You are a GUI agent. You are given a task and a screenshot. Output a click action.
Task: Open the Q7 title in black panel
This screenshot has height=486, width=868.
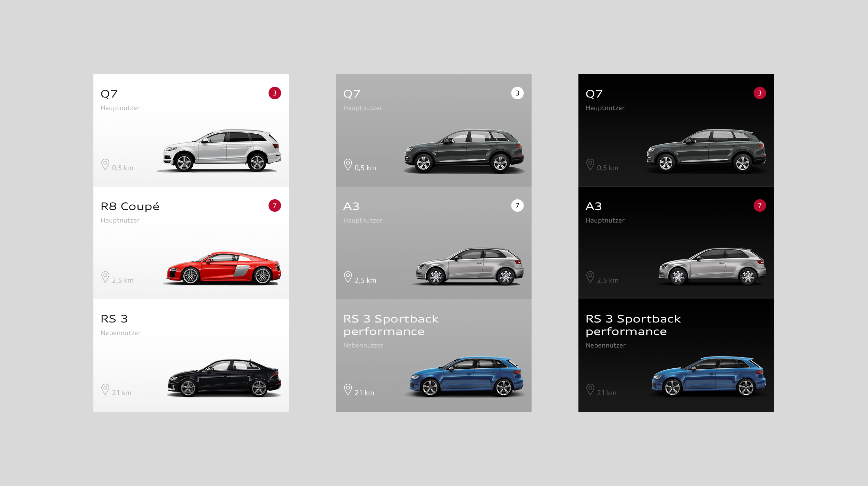[x=594, y=94]
